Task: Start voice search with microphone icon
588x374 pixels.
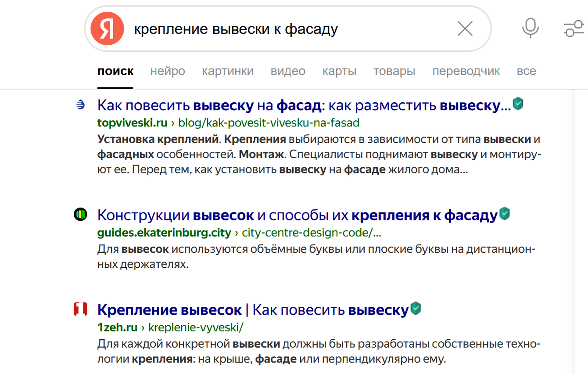Action: 530,29
